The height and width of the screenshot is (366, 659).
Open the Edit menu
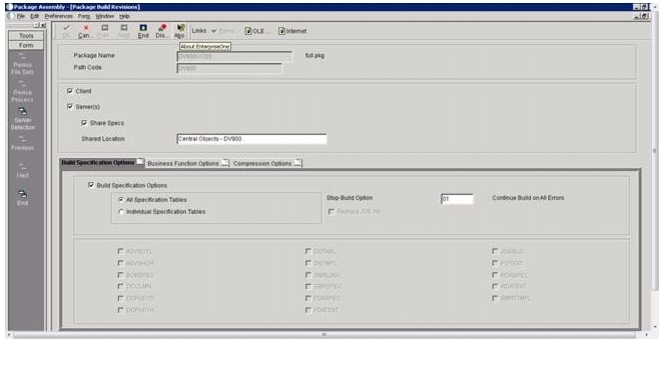[34, 16]
